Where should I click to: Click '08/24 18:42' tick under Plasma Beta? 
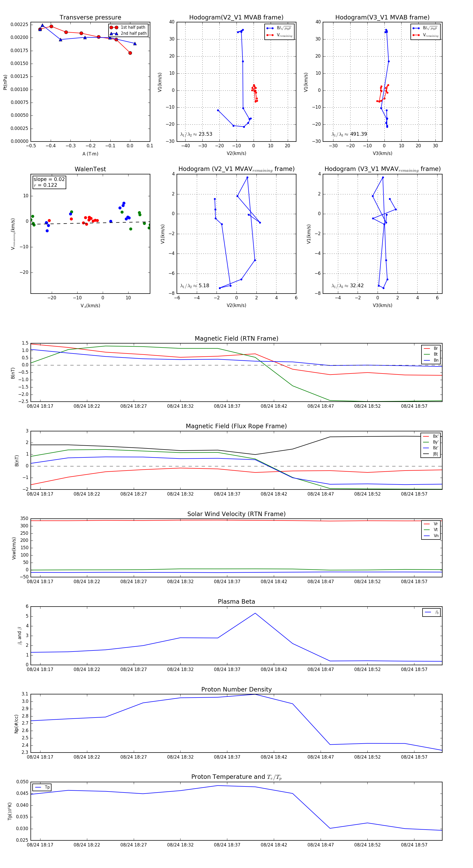tap(274, 669)
